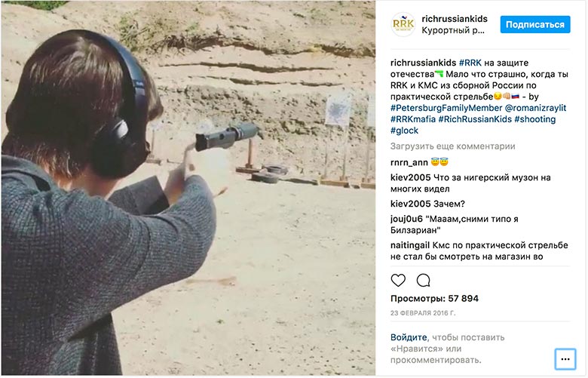Screen dimensions: 588x378
Task: Click the shooting range video thumbnail
Action: (x=188, y=188)
